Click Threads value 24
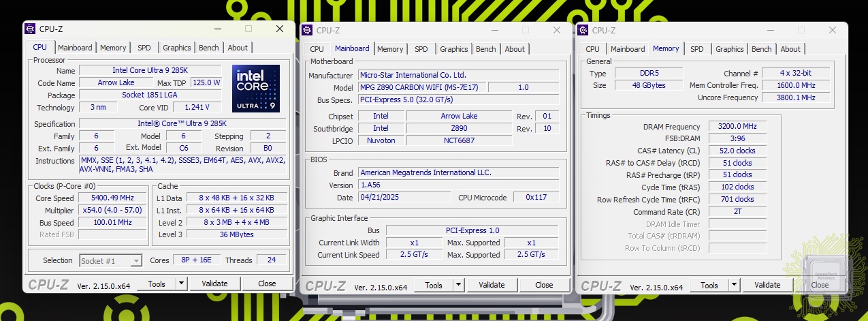This screenshot has height=321, width=868. coord(272,260)
